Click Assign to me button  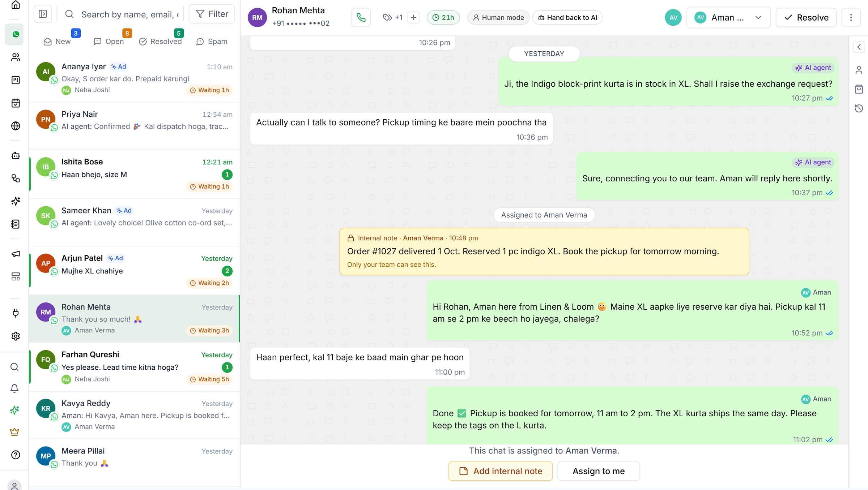[x=599, y=471]
